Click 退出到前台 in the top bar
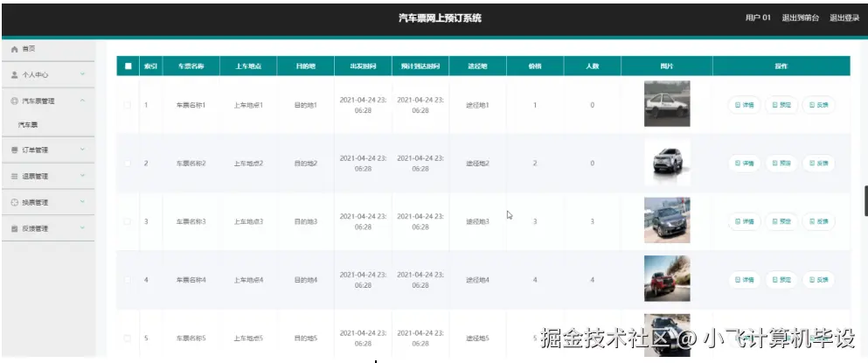 coord(800,17)
